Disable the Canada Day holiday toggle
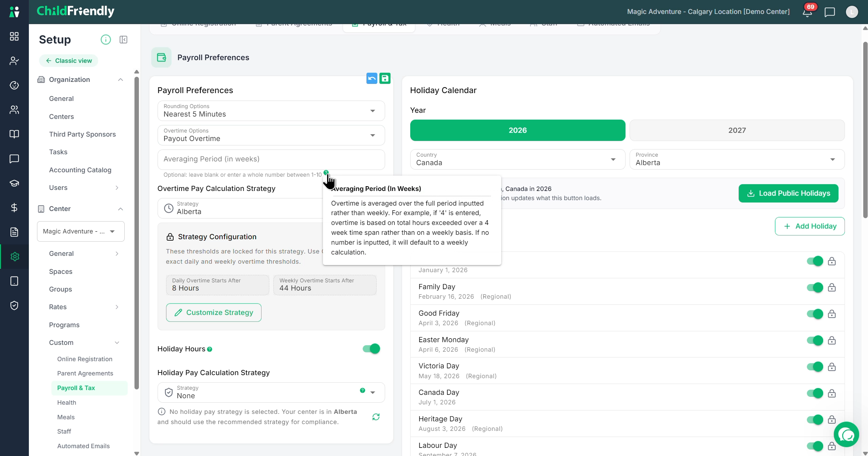This screenshot has width=868, height=456. click(x=815, y=393)
